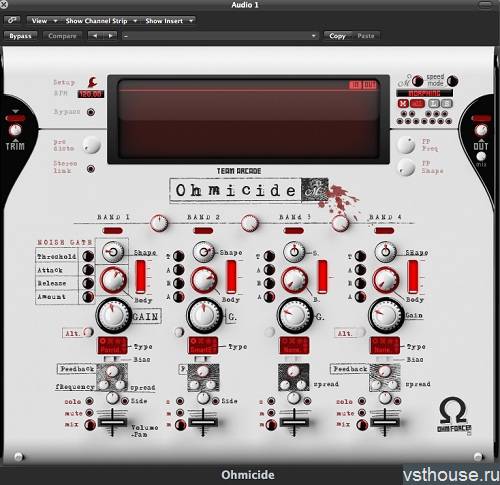Click the link icon in the plugin header
Image resolution: width=500 pixels, height=485 pixels.
point(12,20)
